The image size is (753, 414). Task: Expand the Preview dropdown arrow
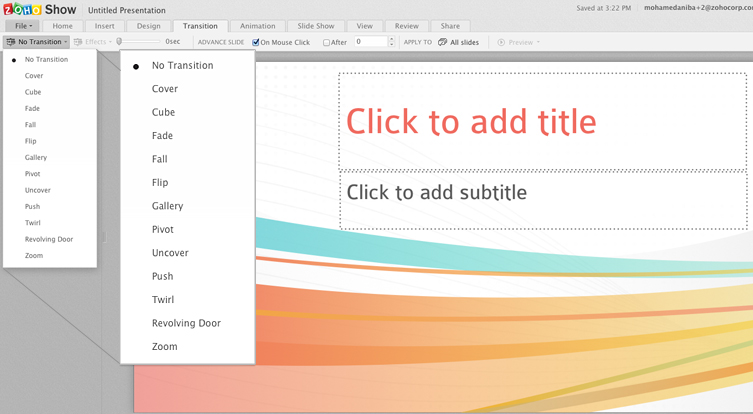coord(538,42)
